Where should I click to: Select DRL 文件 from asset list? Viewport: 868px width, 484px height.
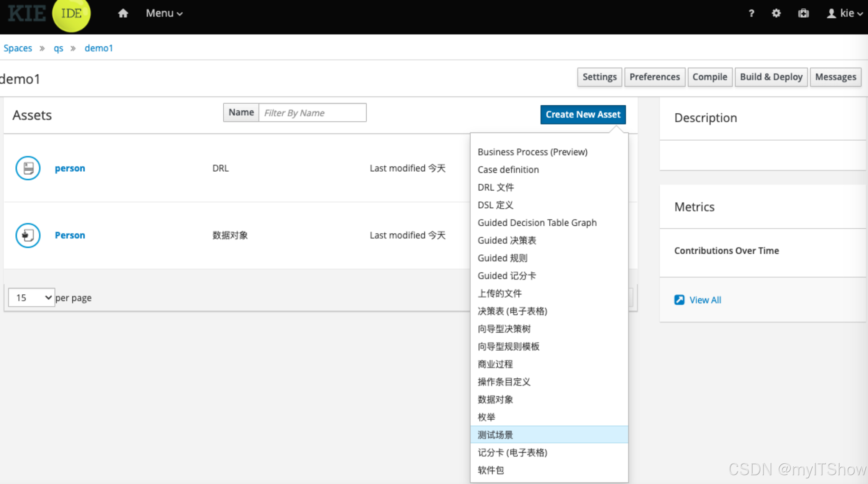[496, 187]
